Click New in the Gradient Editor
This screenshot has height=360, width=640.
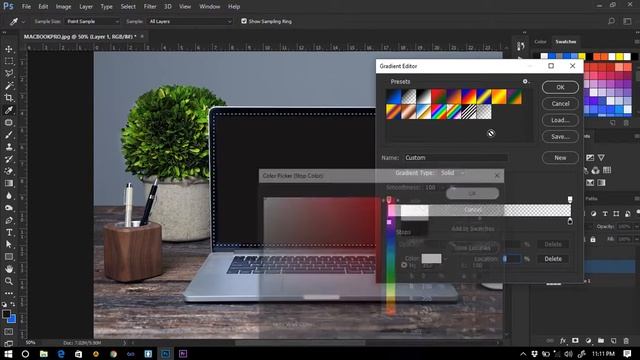click(x=560, y=158)
